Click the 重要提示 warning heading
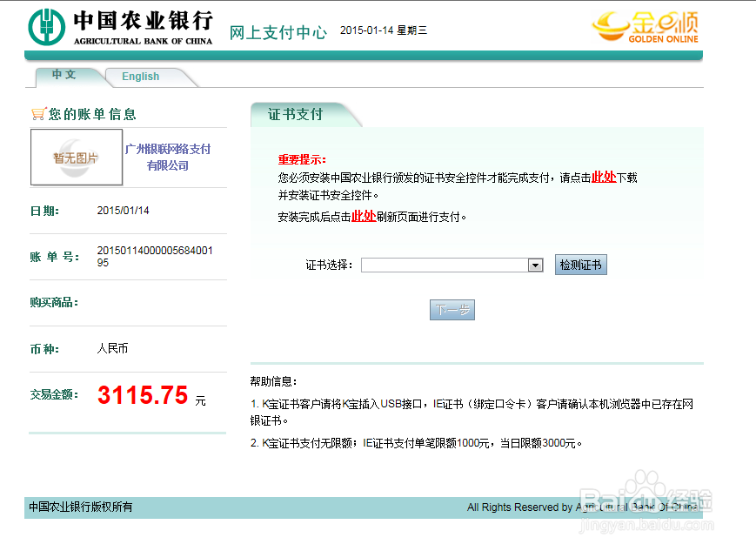 tap(302, 159)
